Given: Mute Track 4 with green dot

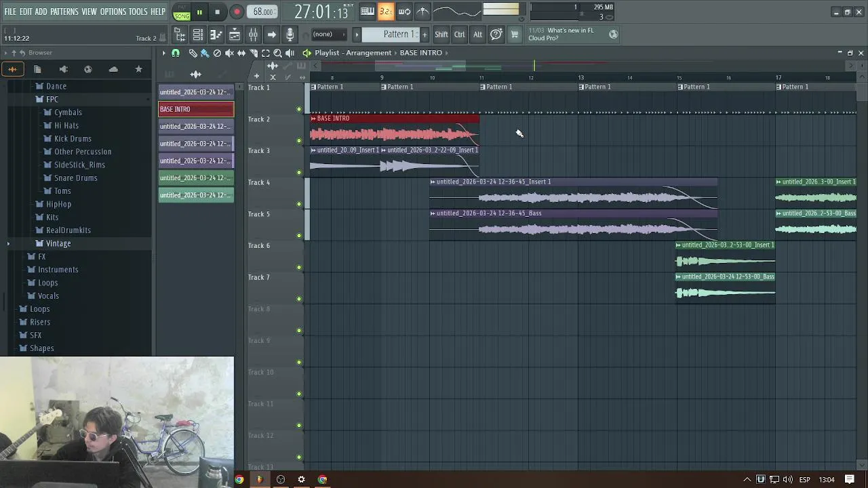Looking at the screenshot, I should pyautogui.click(x=299, y=203).
